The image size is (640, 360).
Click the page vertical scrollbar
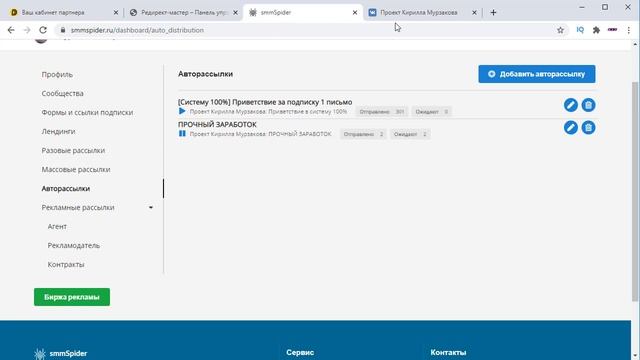[x=635, y=192]
